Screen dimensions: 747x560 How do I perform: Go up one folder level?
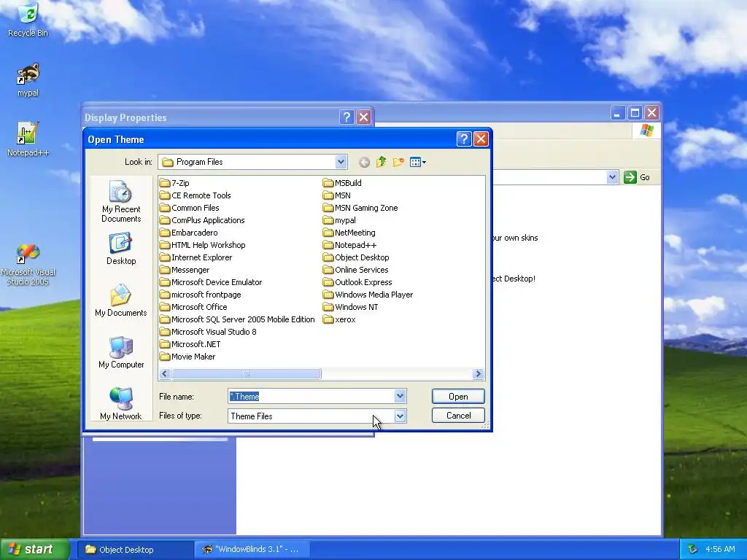point(381,163)
